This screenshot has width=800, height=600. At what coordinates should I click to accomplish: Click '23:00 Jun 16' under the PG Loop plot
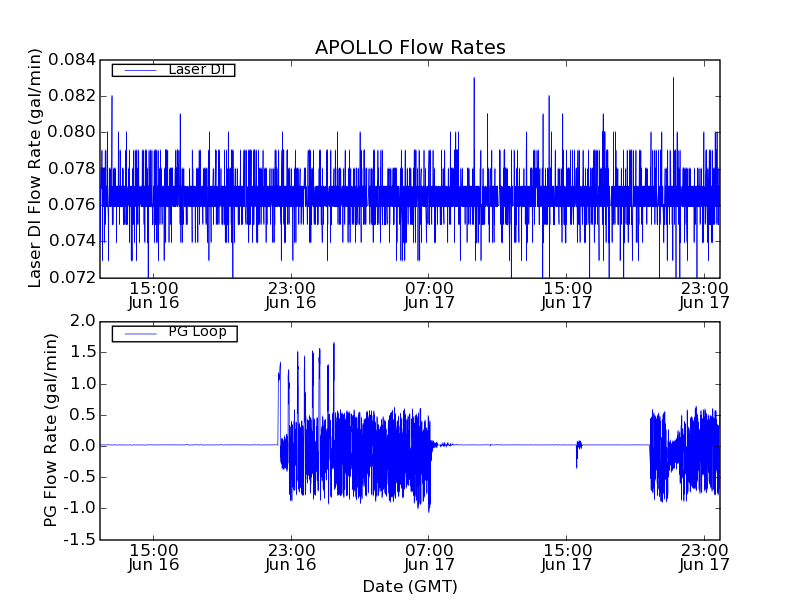pos(291,557)
